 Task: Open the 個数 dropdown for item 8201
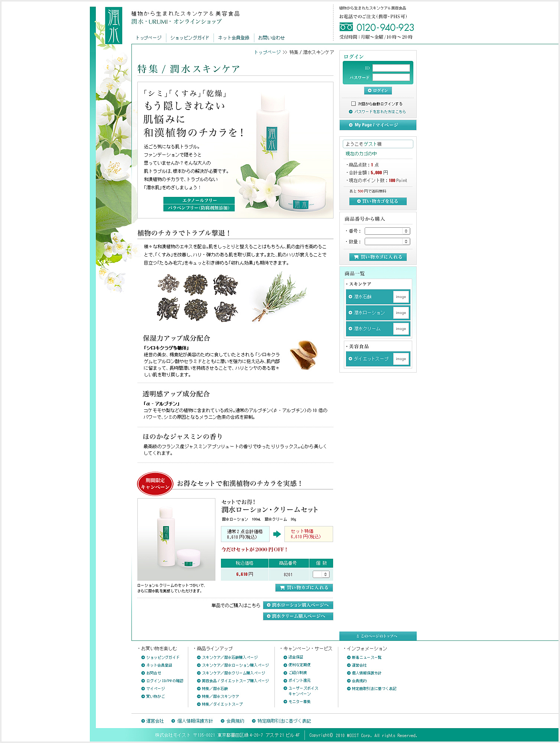coord(321,574)
